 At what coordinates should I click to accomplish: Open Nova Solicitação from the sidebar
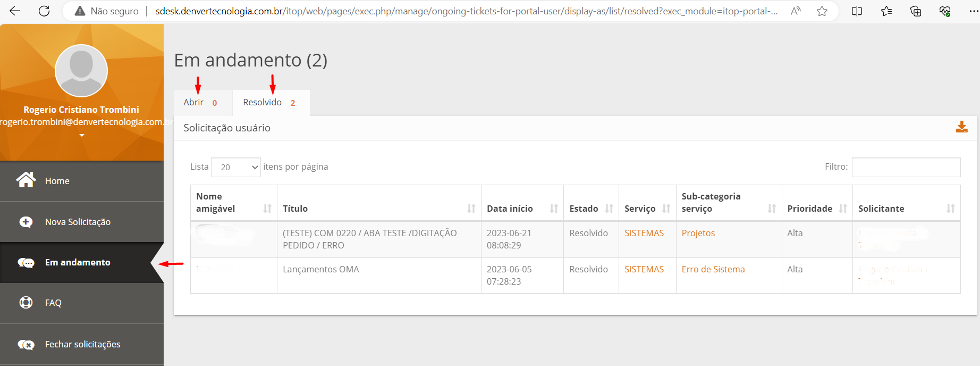(78, 222)
